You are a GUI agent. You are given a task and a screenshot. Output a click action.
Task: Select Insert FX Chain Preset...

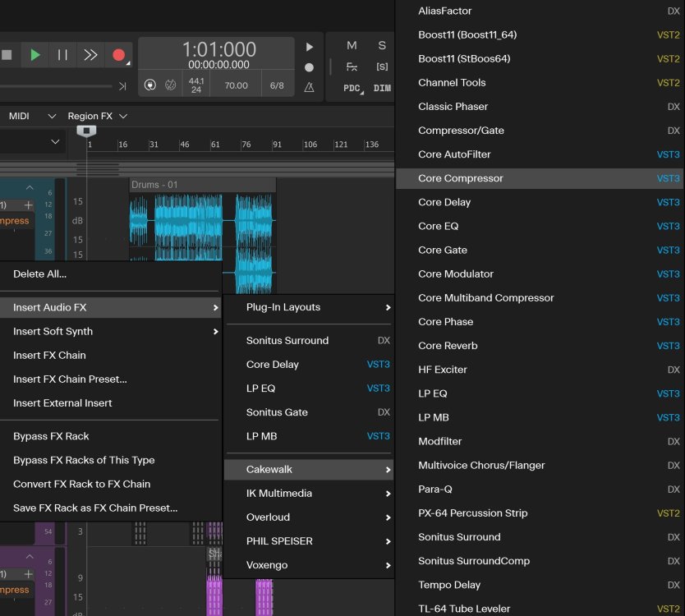coord(111,379)
